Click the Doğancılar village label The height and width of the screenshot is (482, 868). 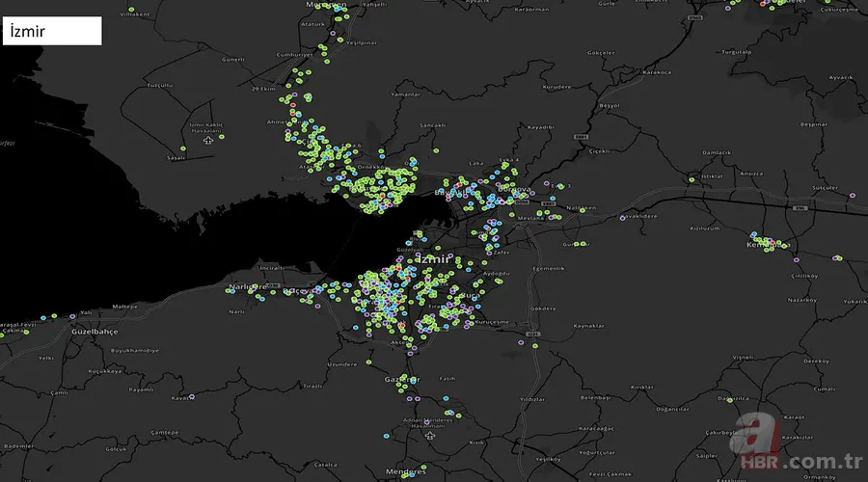672,409
